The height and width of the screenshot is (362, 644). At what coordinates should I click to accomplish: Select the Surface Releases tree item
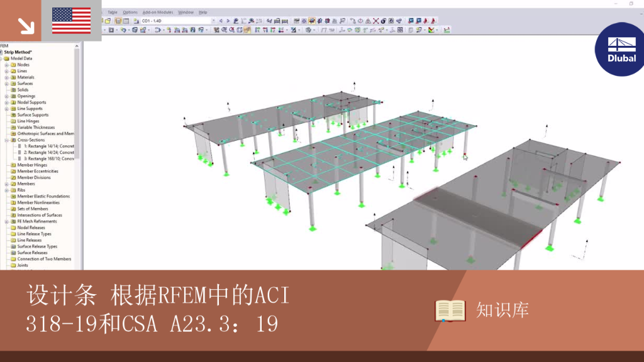32,253
